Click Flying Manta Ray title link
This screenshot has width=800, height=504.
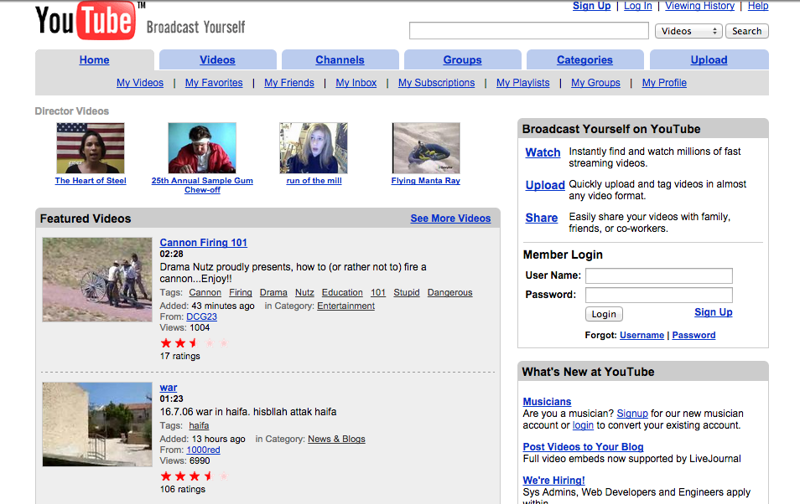pyautogui.click(x=426, y=181)
